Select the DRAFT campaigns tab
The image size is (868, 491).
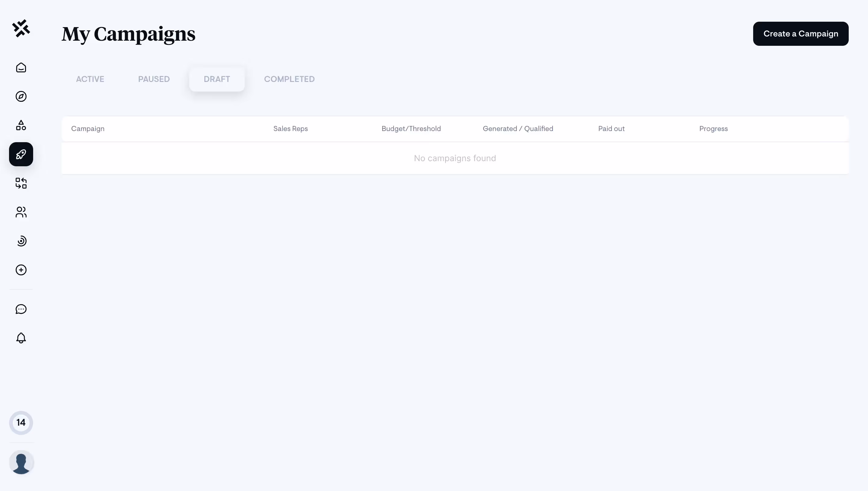217,79
